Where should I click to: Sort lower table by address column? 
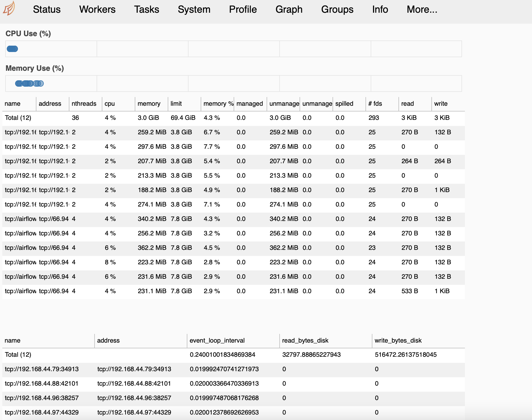[x=108, y=341]
